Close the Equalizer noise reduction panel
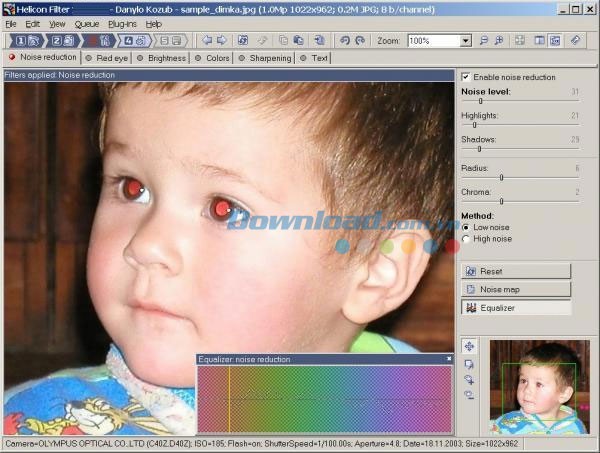Viewport: 600px width, 453px height. pos(449,358)
